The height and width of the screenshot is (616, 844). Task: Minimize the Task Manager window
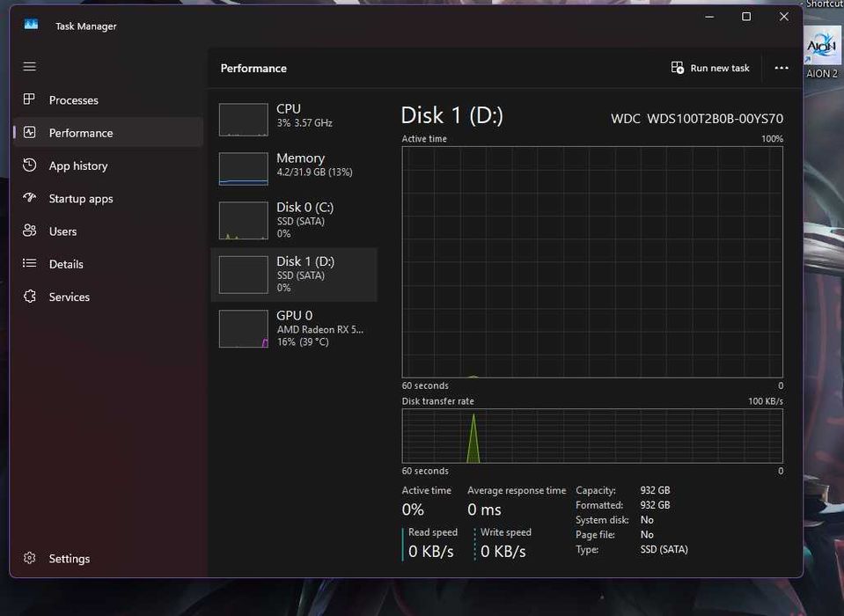[709, 17]
